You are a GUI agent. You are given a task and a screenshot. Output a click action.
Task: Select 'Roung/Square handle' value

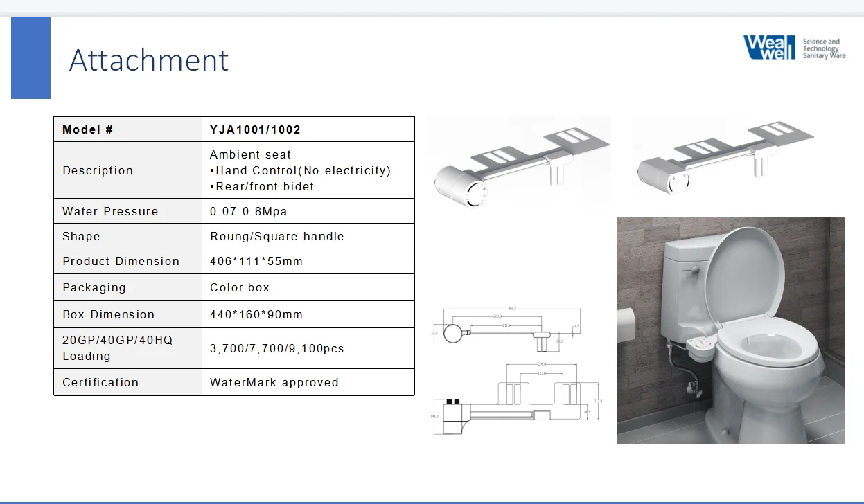click(277, 236)
